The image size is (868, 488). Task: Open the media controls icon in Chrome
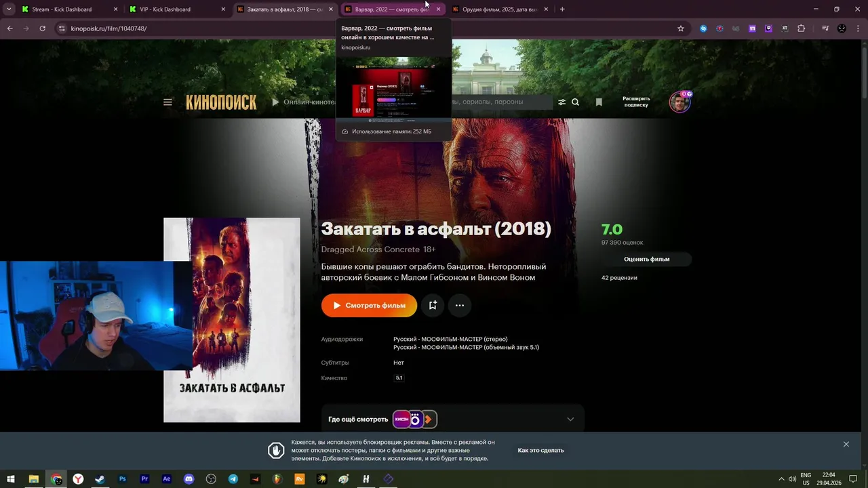[x=825, y=28]
